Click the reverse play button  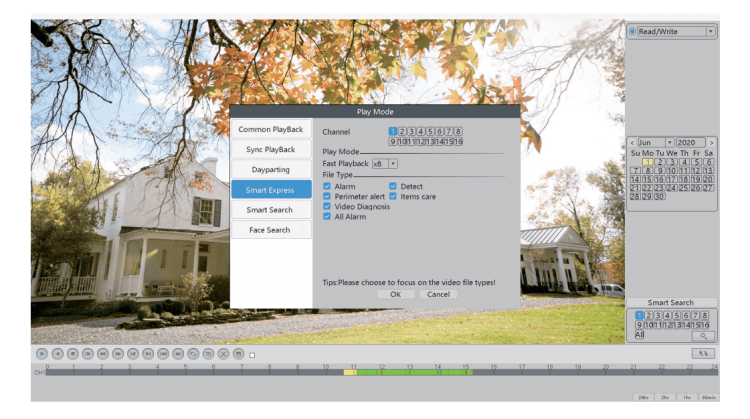coord(57,353)
